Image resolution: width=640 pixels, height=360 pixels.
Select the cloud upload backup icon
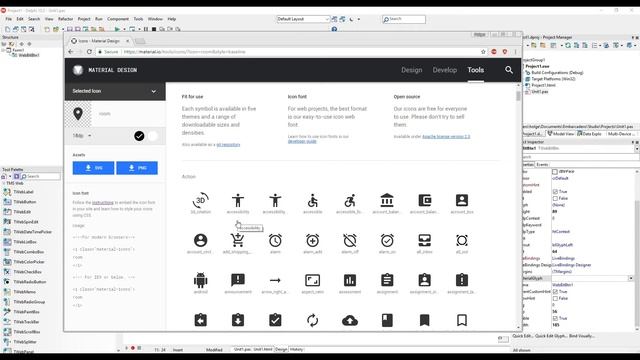click(350, 320)
